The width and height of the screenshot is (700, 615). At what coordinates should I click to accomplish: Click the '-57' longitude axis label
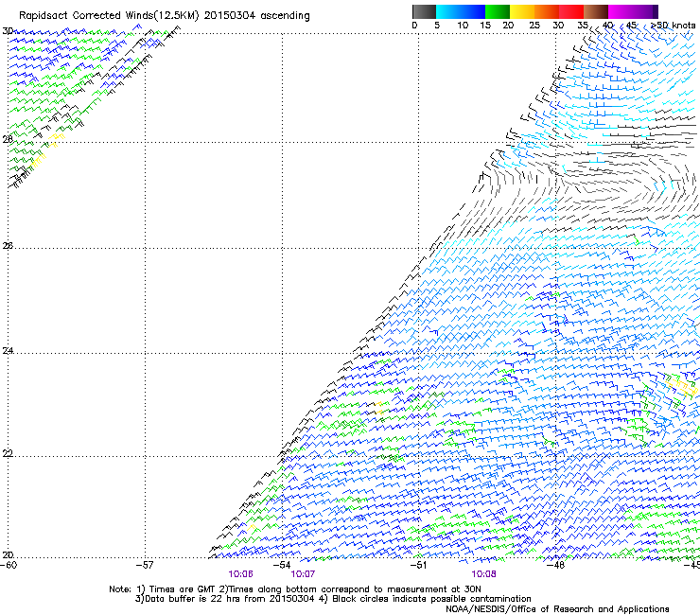[x=145, y=565]
